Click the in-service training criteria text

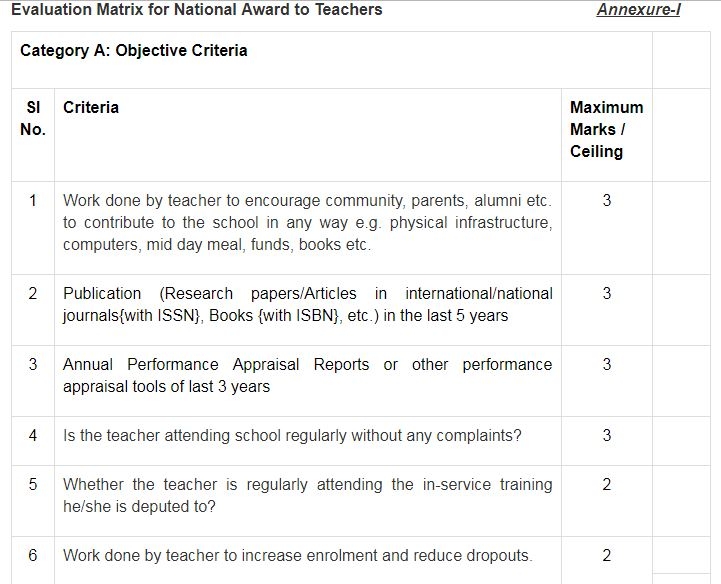click(x=307, y=495)
